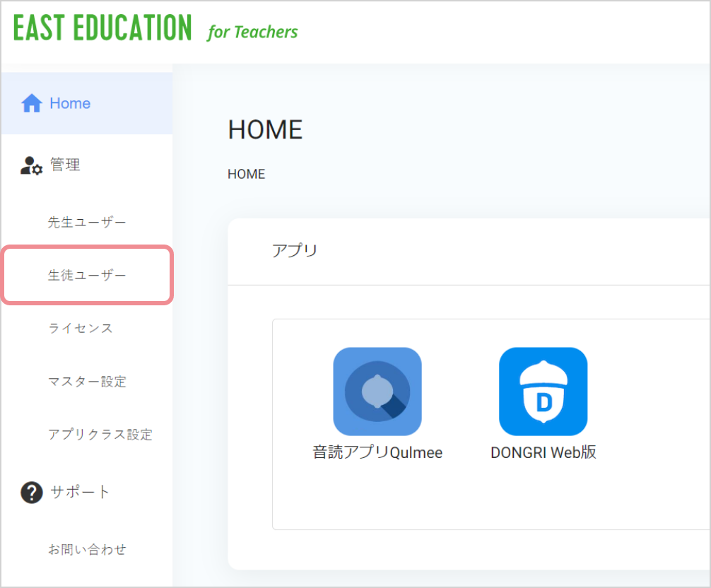Open アプリクラス設定 in the sidebar
Screen dimensions: 711x588
(100, 435)
